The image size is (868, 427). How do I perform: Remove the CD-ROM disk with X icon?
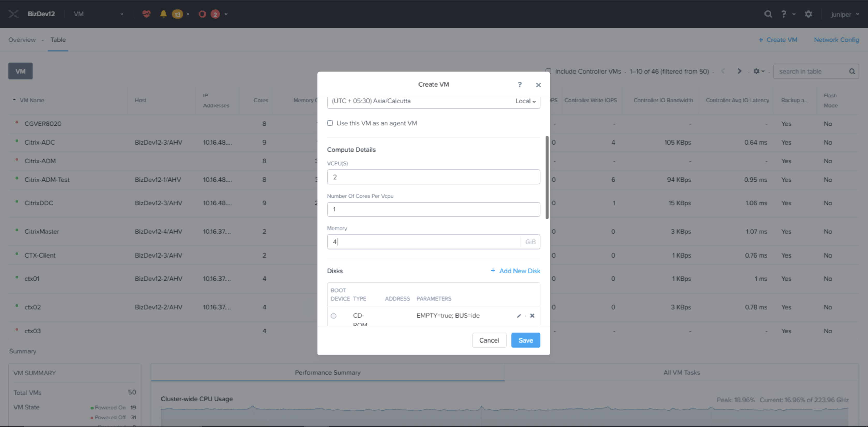(x=532, y=316)
